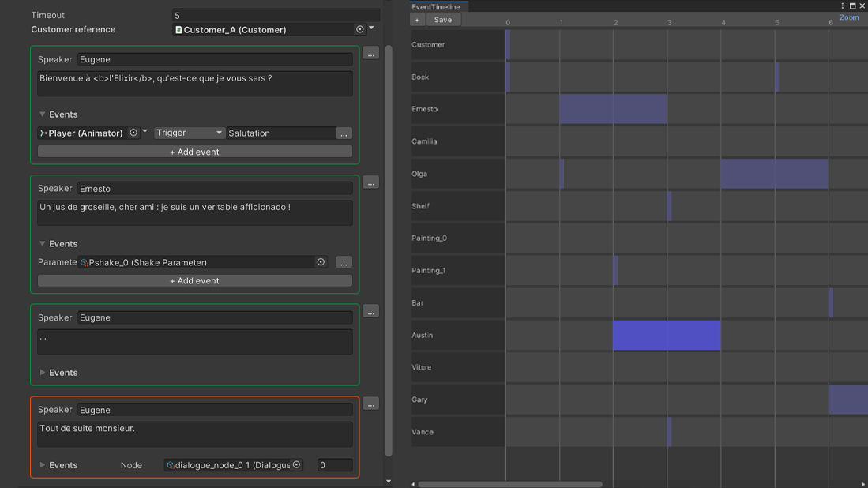Image resolution: width=868 pixels, height=488 pixels.
Task: Select the Painting_1 track label
Action: (428, 271)
